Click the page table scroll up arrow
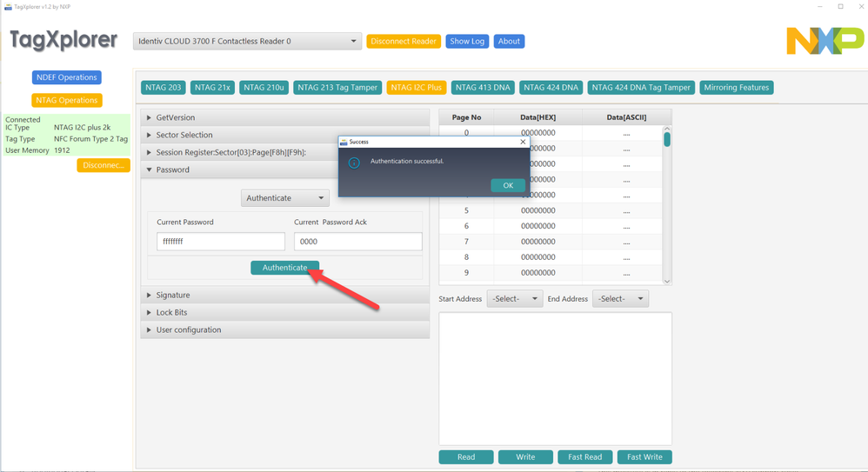 pyautogui.click(x=667, y=129)
